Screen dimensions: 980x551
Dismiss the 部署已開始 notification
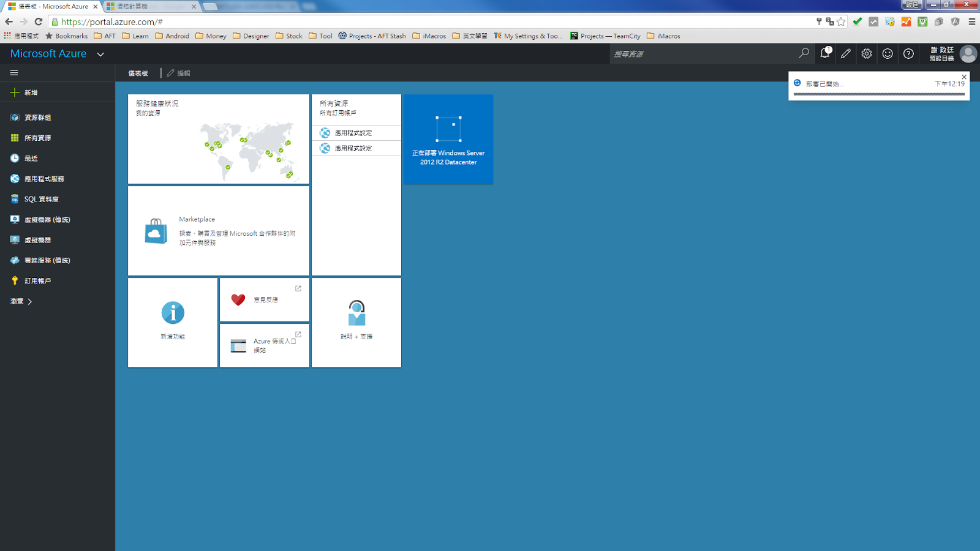pos(964,77)
